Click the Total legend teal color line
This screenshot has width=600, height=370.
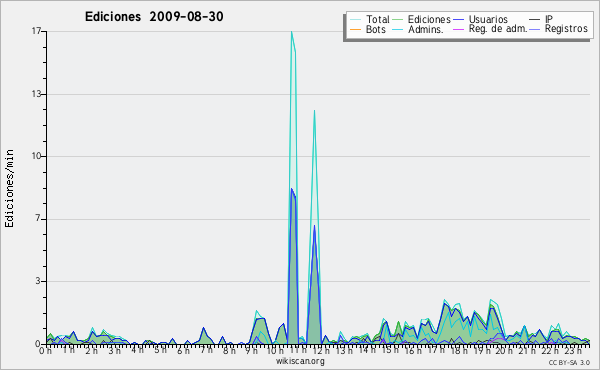tap(355, 20)
